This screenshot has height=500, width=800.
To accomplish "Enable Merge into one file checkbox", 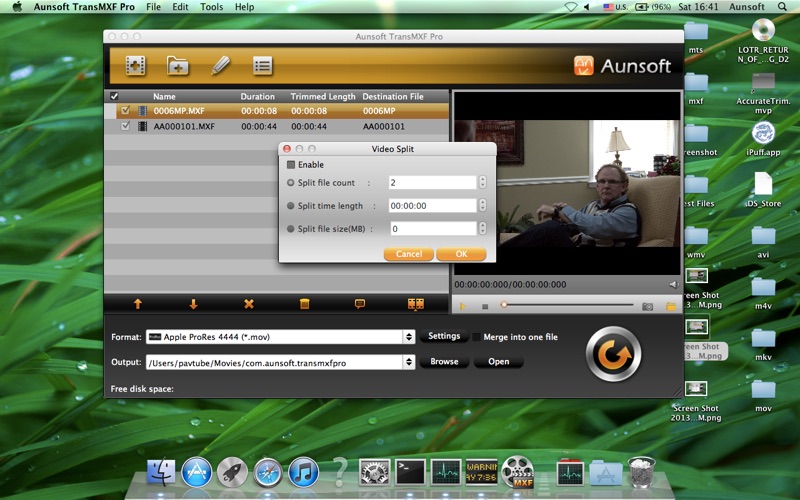I will coord(477,337).
